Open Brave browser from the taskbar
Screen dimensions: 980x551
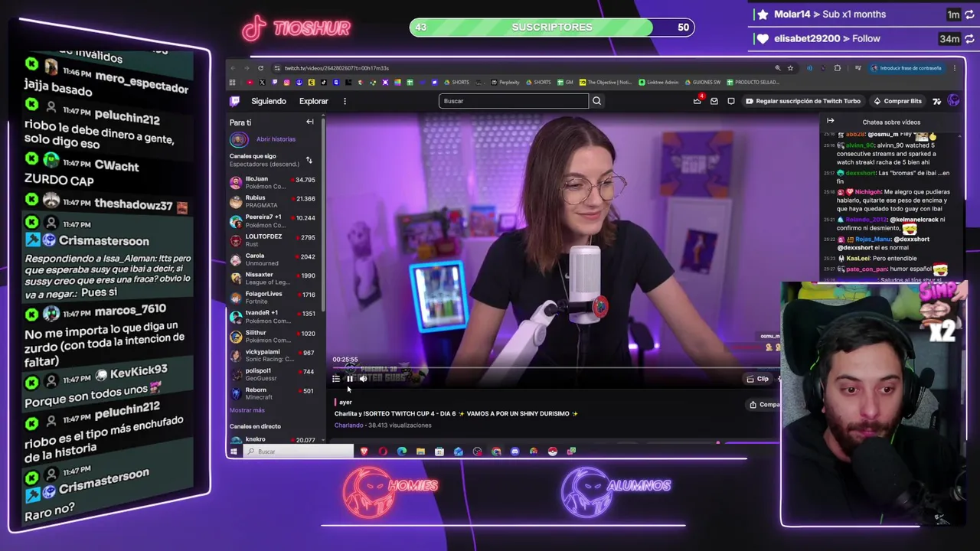click(x=364, y=452)
